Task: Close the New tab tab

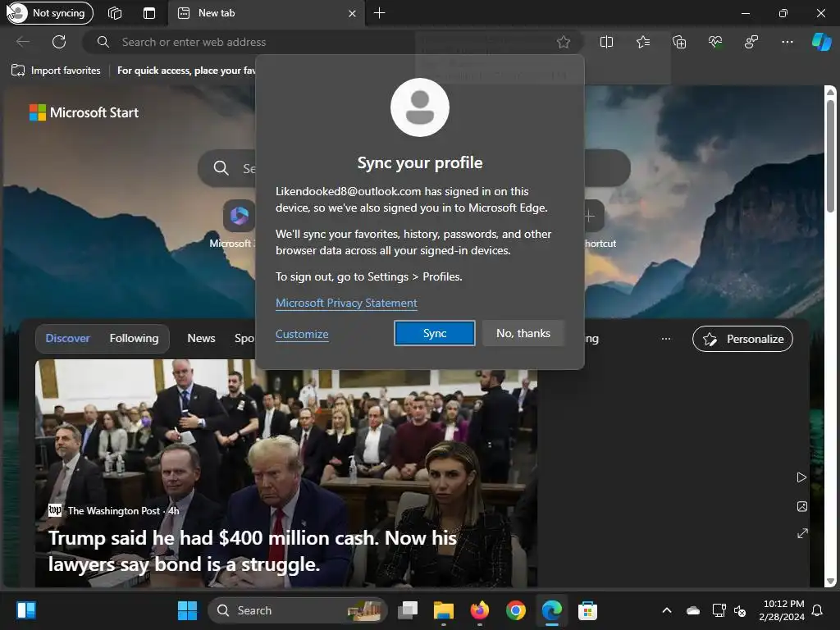Action: [352, 13]
